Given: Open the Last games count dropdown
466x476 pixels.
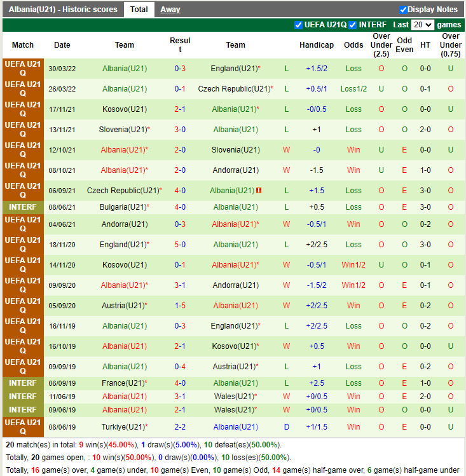Looking at the screenshot, I should click(422, 25).
